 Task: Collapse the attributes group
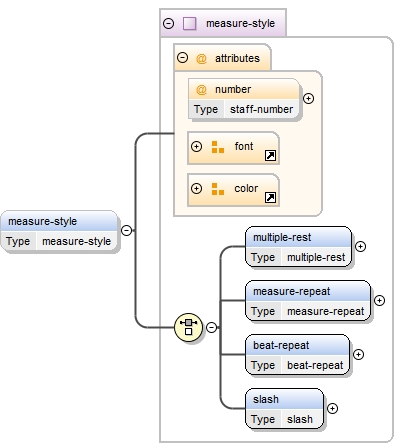coord(182,58)
